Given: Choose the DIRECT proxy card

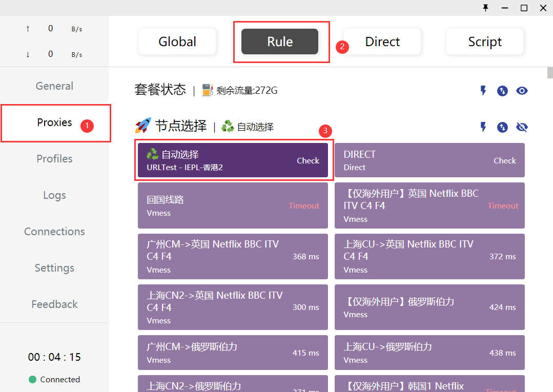Looking at the screenshot, I should tap(429, 160).
